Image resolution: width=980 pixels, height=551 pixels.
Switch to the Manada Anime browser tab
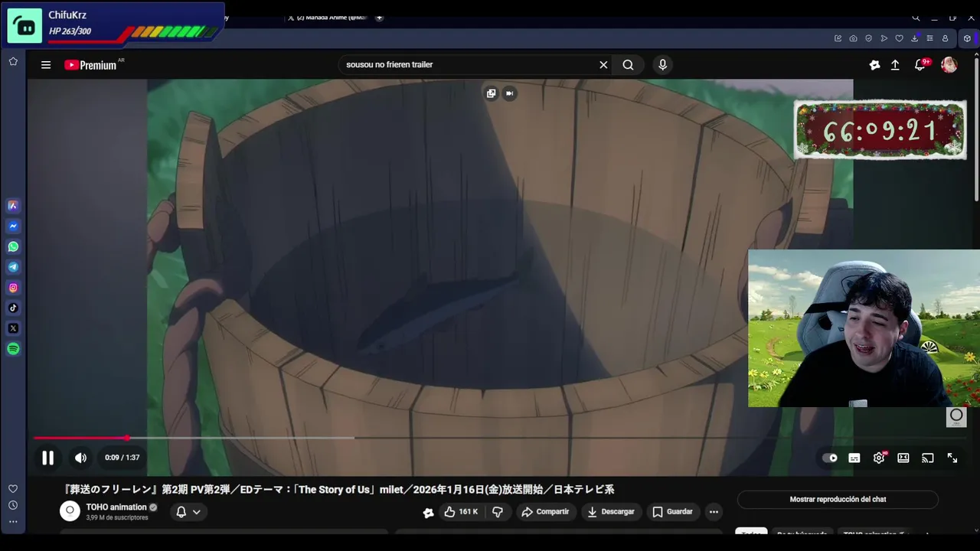click(x=329, y=18)
